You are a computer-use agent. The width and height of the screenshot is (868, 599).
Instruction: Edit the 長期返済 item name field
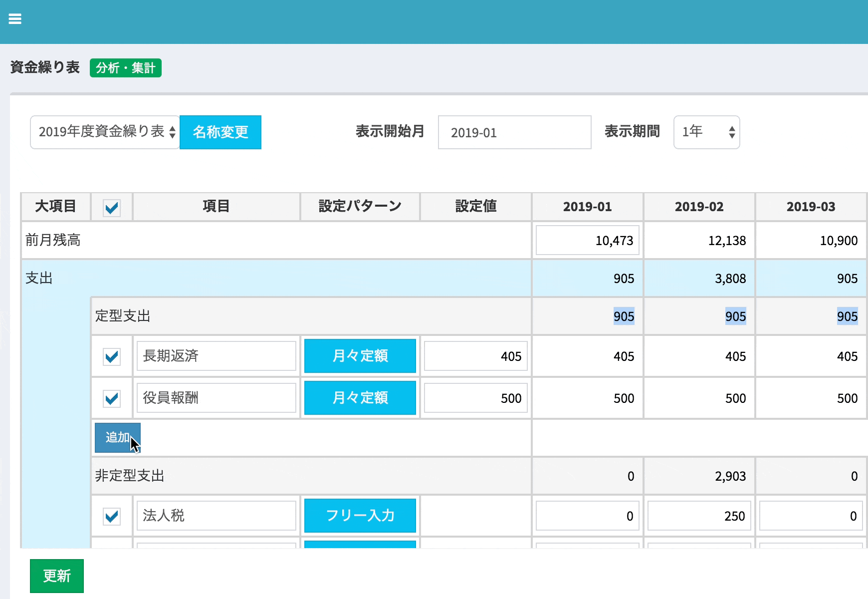(x=217, y=356)
